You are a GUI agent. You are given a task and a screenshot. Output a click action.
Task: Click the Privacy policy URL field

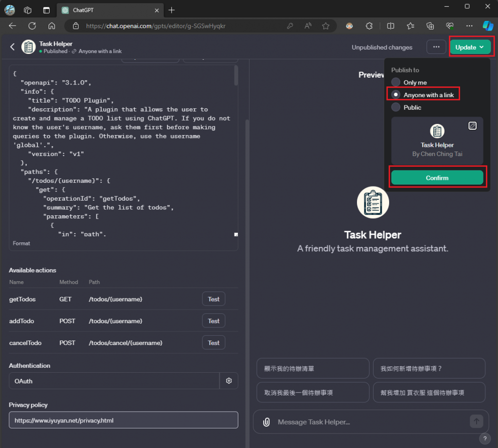tap(124, 420)
